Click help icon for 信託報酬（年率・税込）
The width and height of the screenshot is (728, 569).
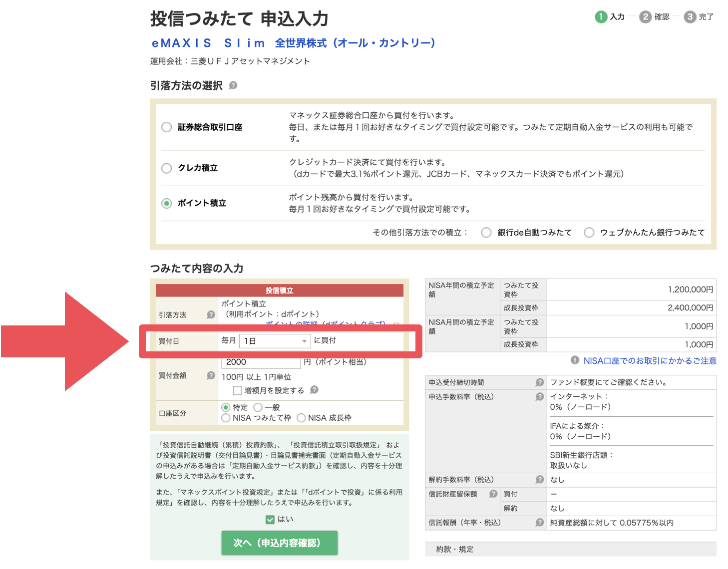point(539,523)
